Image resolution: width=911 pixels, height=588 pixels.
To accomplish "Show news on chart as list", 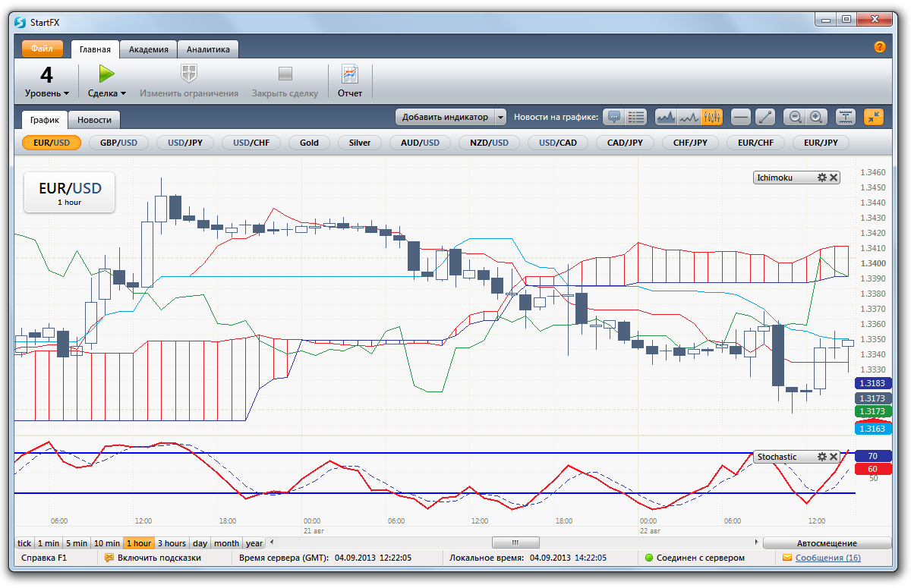I will pyautogui.click(x=635, y=118).
